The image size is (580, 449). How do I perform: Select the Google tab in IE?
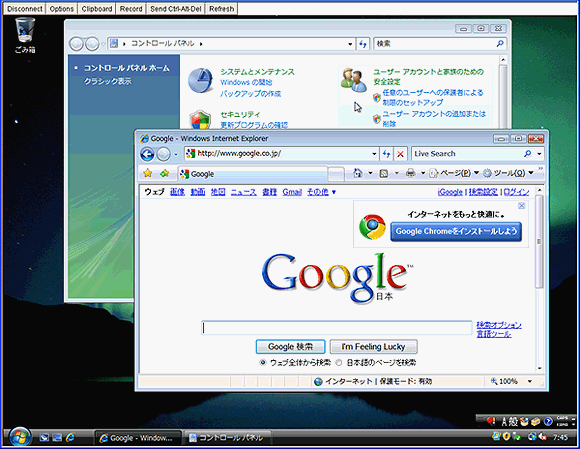253,174
